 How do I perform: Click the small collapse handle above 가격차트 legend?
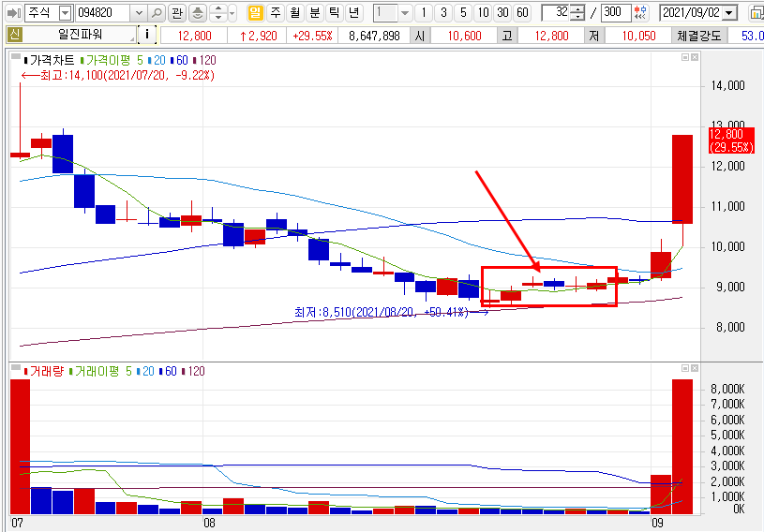coord(16,56)
